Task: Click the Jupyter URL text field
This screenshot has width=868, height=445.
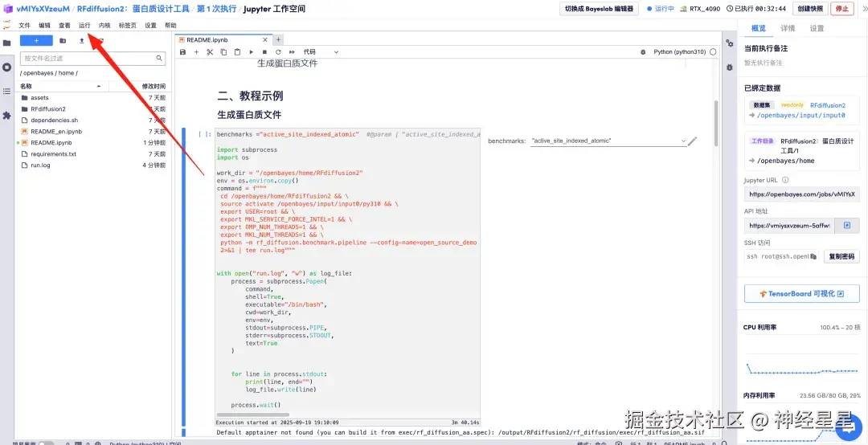Action: click(801, 194)
